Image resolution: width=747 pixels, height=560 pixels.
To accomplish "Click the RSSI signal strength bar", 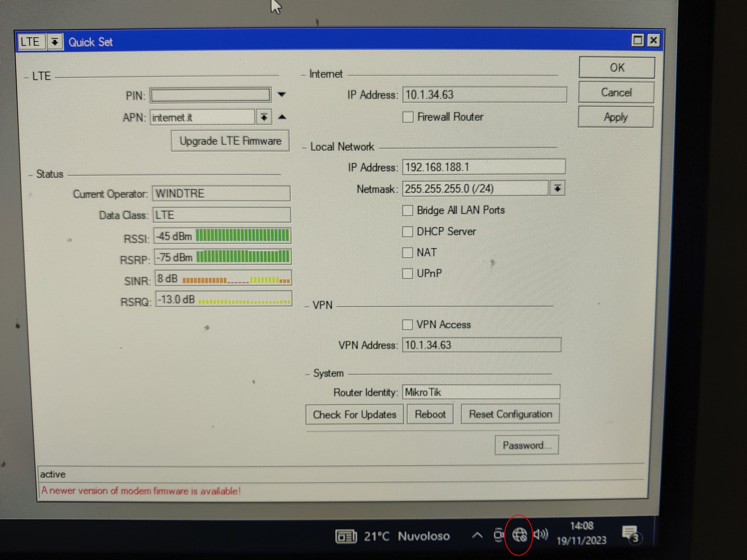I will click(x=242, y=236).
